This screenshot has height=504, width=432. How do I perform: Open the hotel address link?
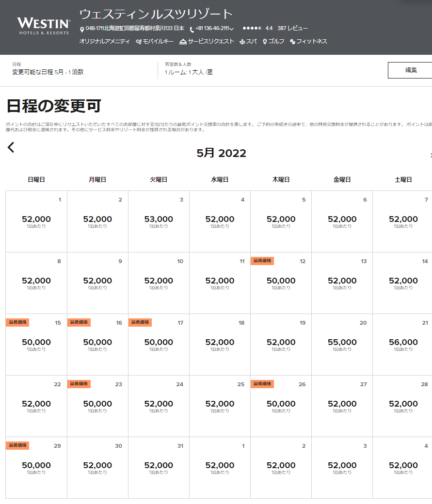pyautogui.click(x=135, y=29)
